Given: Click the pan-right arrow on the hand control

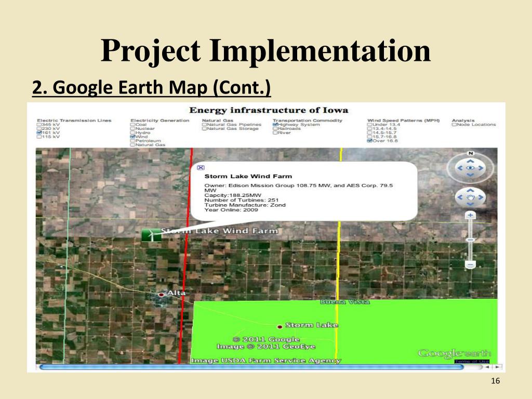Looking at the screenshot, I should pyautogui.click(x=481, y=197).
